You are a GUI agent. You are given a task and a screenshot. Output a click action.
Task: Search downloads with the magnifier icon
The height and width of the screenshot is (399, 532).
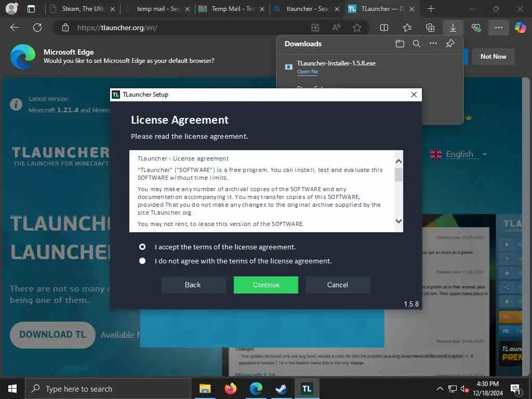[417, 44]
